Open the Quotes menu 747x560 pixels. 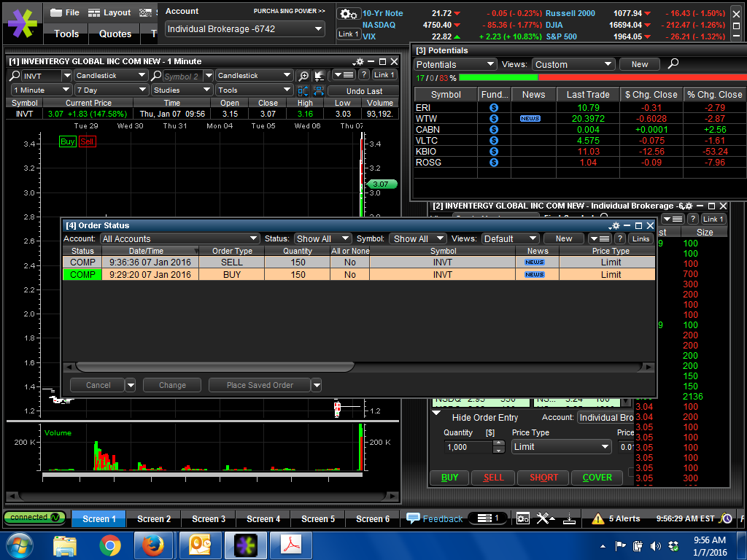[115, 34]
